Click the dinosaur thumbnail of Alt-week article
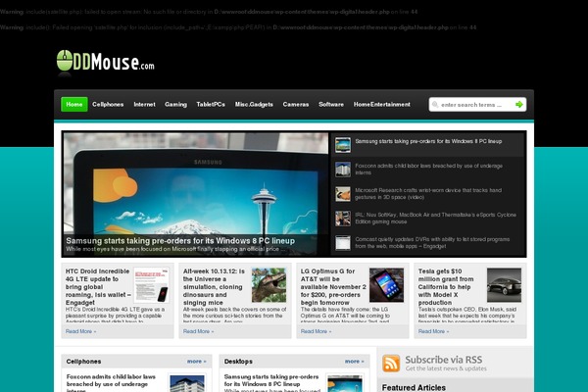Viewport: 588px width, 392px height. click(x=269, y=285)
